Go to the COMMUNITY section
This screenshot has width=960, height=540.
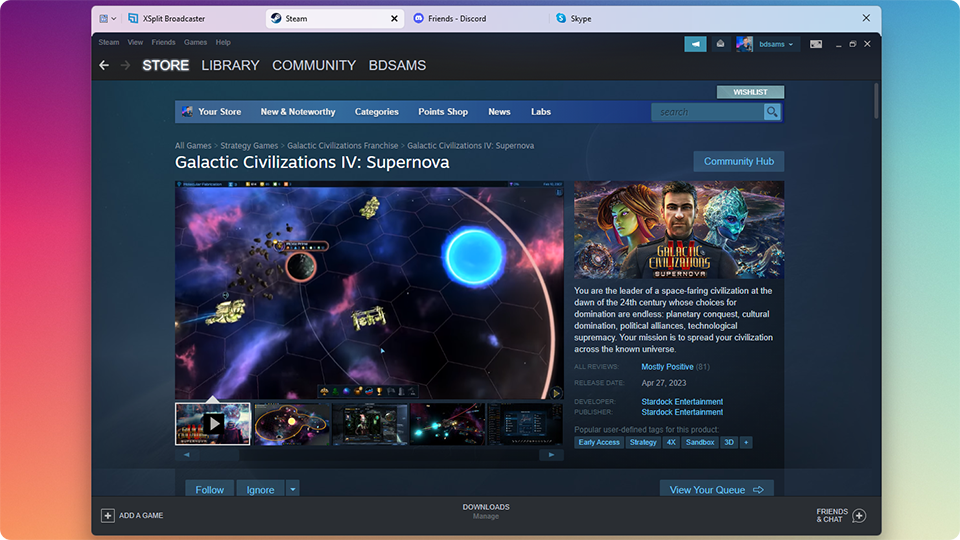(x=314, y=65)
